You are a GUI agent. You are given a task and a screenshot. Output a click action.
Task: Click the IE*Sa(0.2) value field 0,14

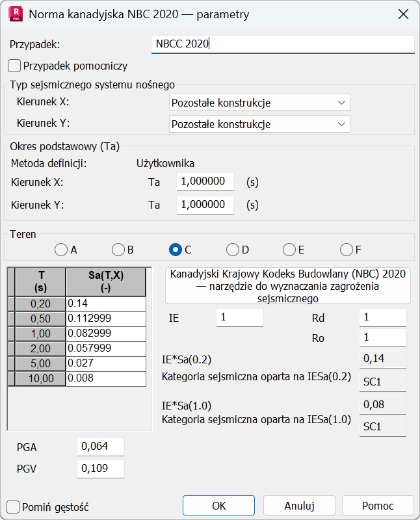pos(383,359)
